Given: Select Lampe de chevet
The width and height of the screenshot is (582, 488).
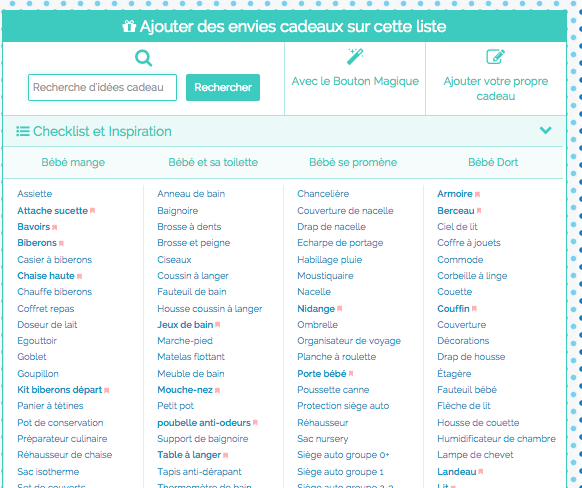Looking at the screenshot, I should (475, 455).
